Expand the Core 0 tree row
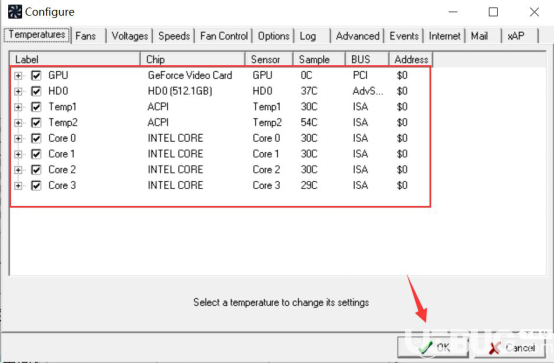The image size is (554, 363). point(18,139)
